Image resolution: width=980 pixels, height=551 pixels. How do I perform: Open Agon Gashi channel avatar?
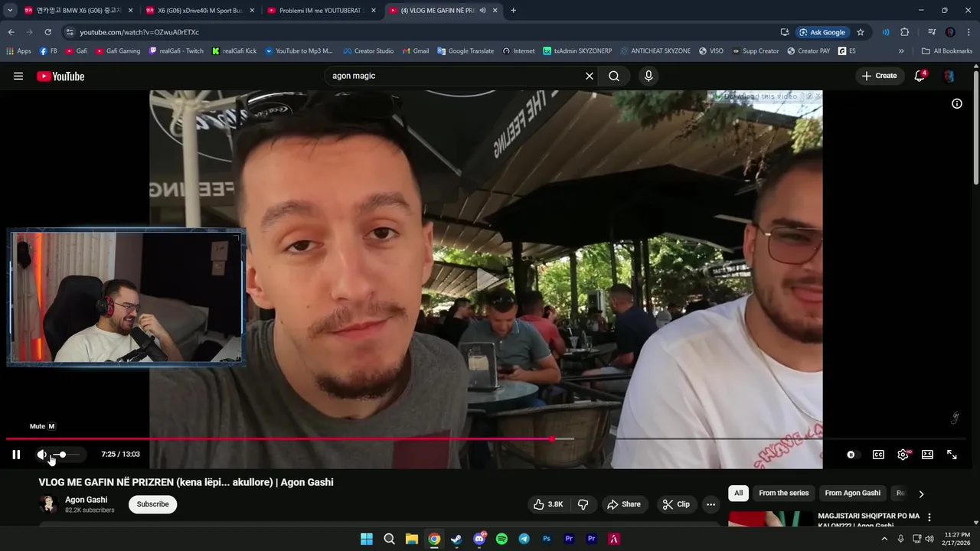click(48, 504)
